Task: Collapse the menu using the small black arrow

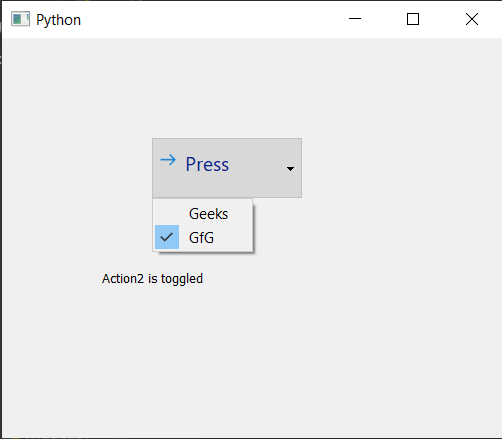Action: (x=290, y=169)
